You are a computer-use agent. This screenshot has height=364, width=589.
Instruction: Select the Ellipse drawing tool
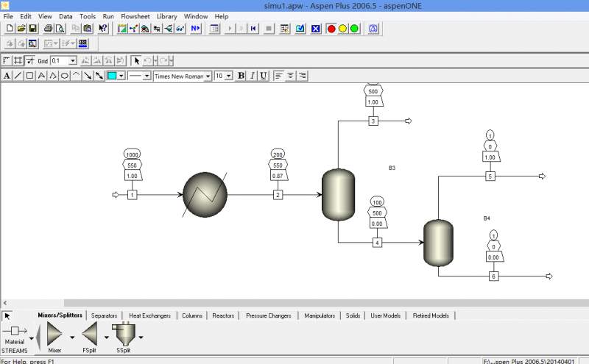(64, 76)
